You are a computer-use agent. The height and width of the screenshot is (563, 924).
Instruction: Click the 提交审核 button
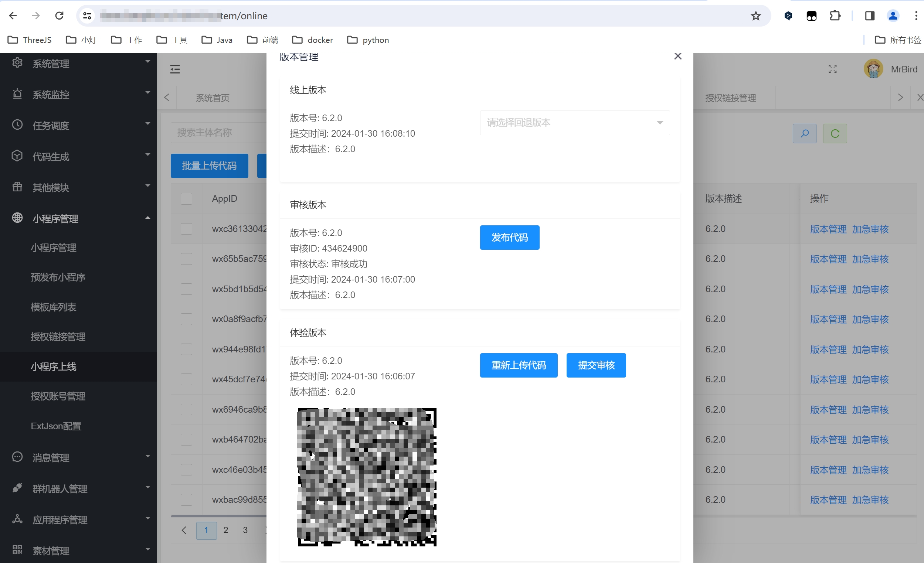point(596,365)
